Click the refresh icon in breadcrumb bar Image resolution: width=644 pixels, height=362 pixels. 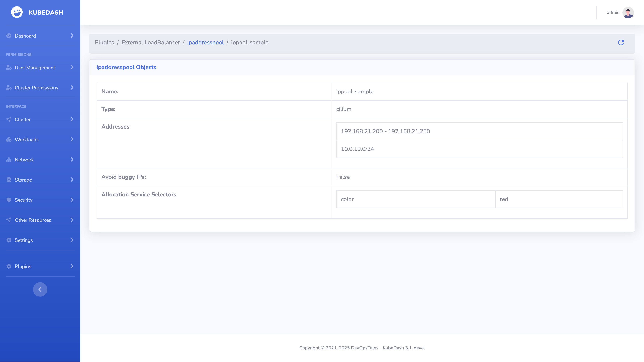[621, 43]
